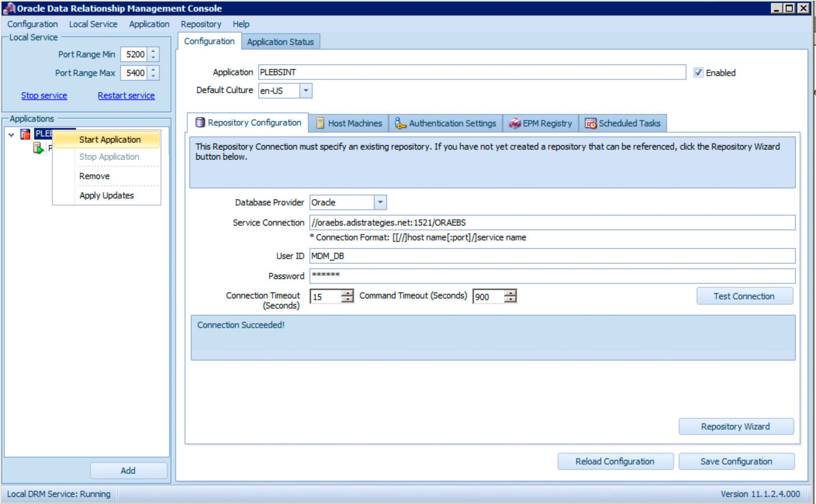This screenshot has width=816, height=504.
Task: Click the Repository Configuration database icon
Action: coord(200,123)
